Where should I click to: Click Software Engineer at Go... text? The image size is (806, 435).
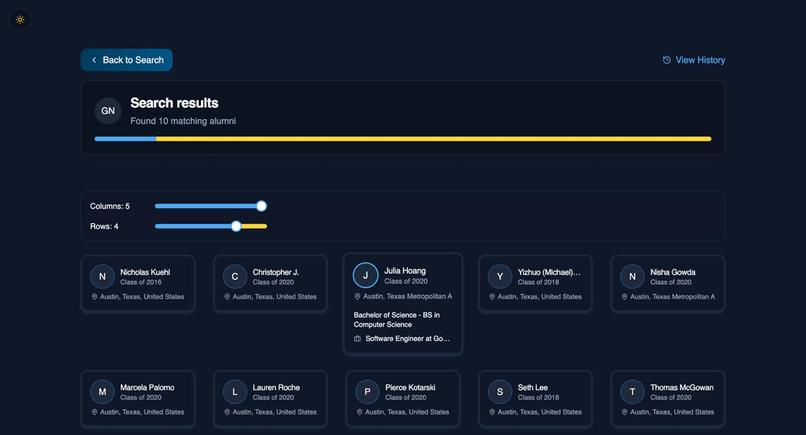pos(408,338)
